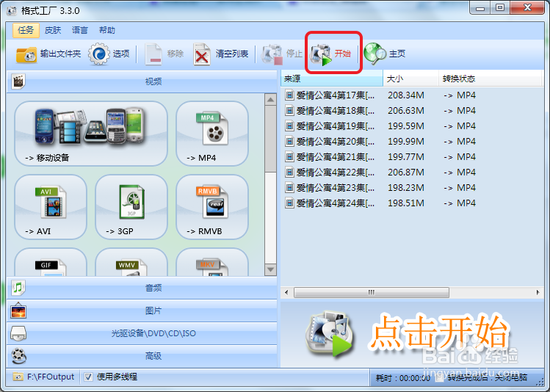The height and width of the screenshot is (392, 550).
Task: Expand the 音频 audio category panel
Action: 142,288
